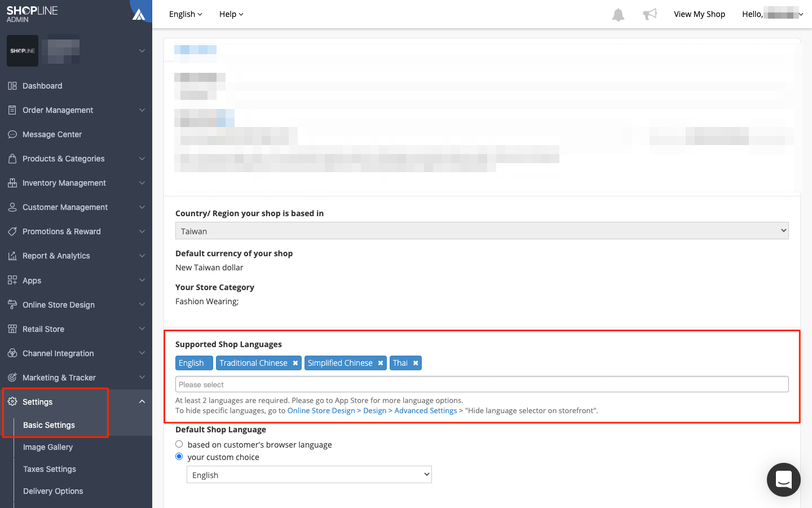Remove the Simplified Chinese language tag
812x508 pixels.
pyautogui.click(x=381, y=363)
